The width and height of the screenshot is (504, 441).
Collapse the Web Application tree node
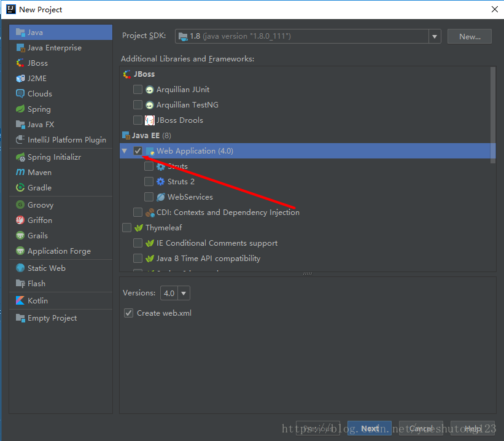(x=125, y=150)
